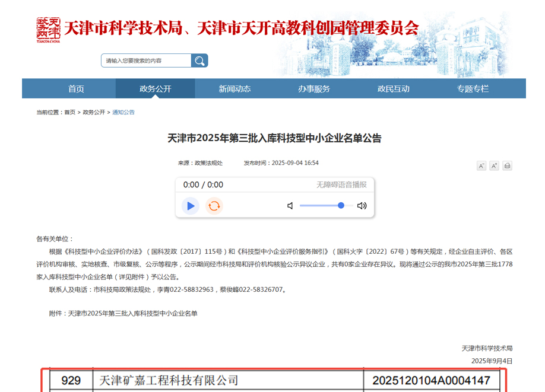Mute audio via the left speaker icon
The image size is (545, 392).
pyautogui.click(x=289, y=206)
